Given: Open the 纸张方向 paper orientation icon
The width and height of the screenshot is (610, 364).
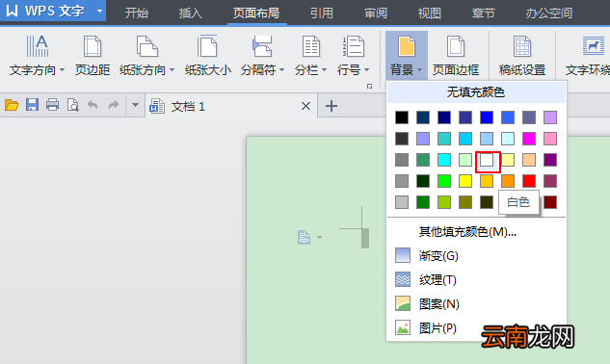Looking at the screenshot, I should [146, 46].
